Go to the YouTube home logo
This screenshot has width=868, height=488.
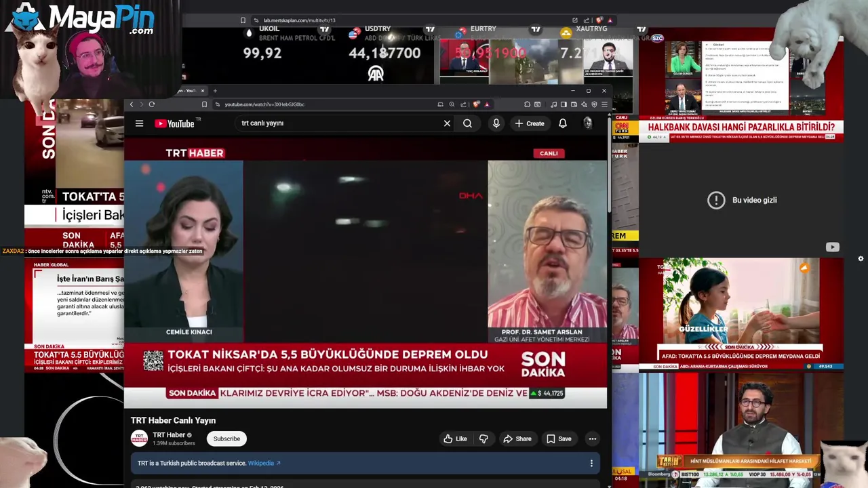click(x=174, y=123)
